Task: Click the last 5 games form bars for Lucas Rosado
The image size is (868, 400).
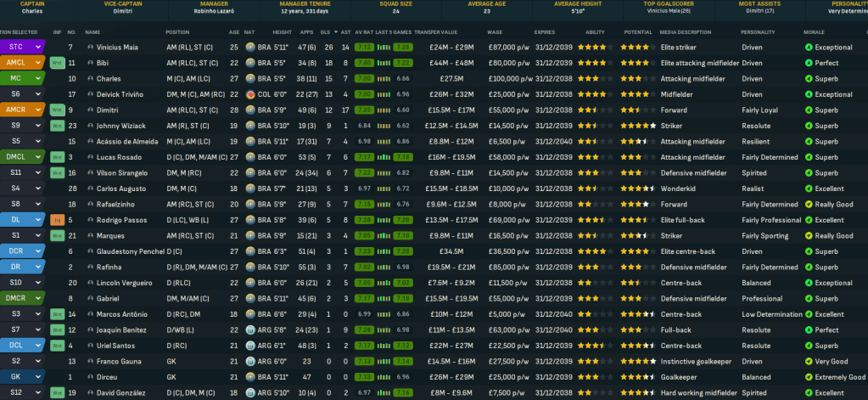Action: 383,157
